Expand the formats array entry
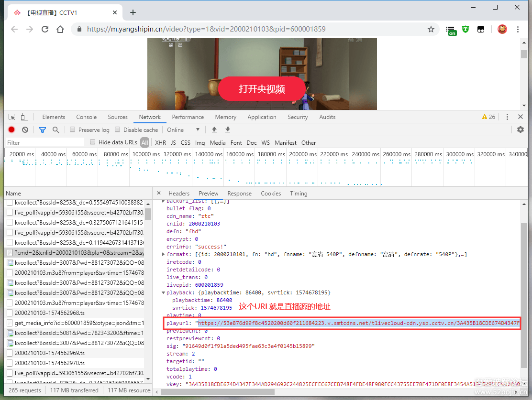 tap(164, 254)
